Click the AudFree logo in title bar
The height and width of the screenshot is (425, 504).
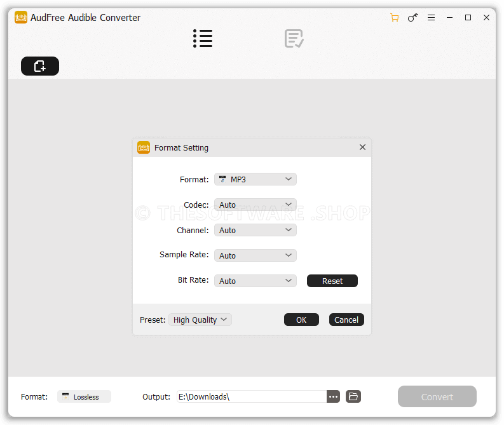click(x=21, y=17)
